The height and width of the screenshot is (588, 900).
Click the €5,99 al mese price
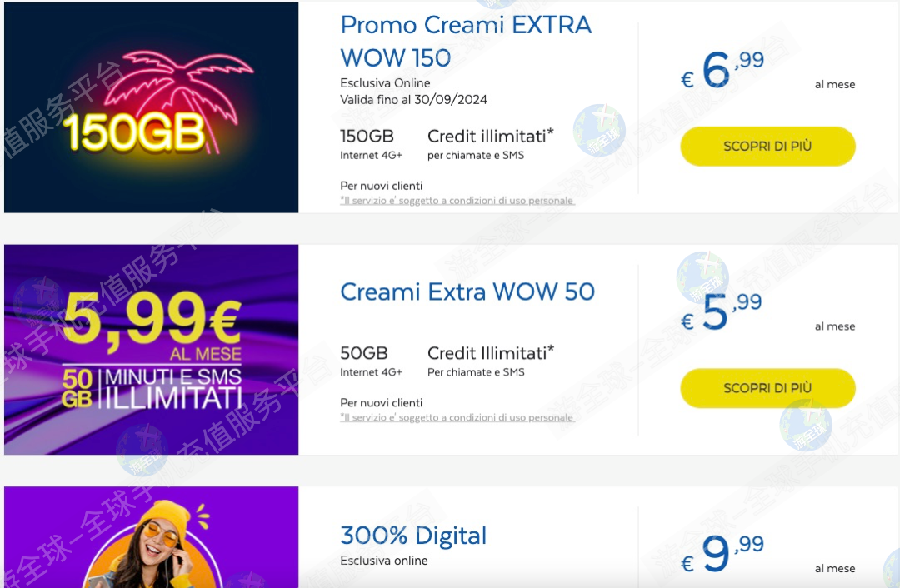[x=722, y=312]
